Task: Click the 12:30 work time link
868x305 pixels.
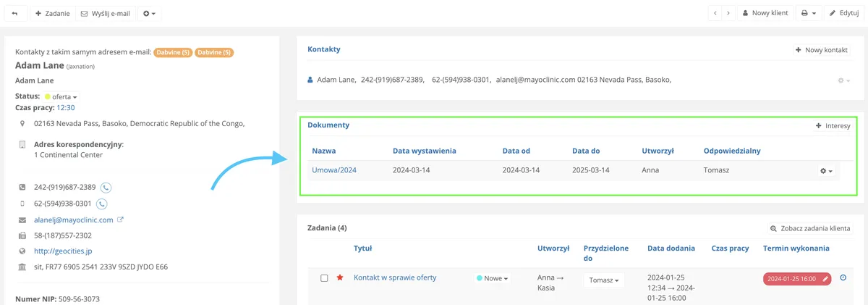Action: [66, 107]
